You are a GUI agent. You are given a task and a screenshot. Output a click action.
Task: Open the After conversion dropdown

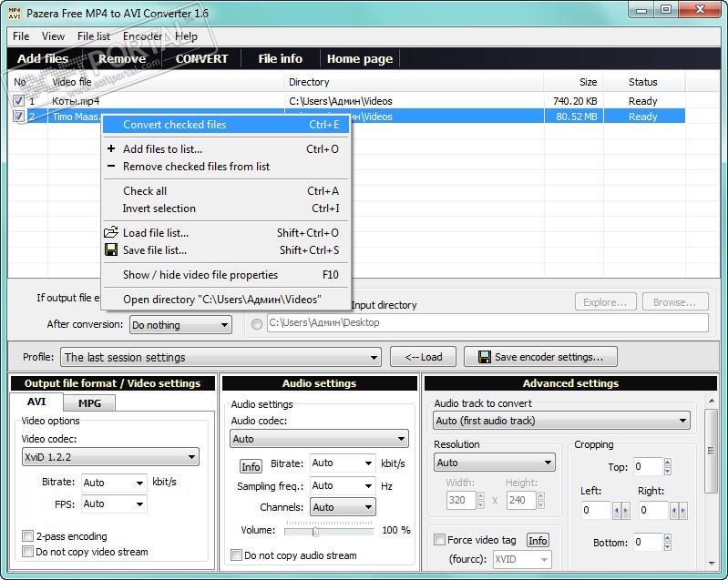coord(180,325)
